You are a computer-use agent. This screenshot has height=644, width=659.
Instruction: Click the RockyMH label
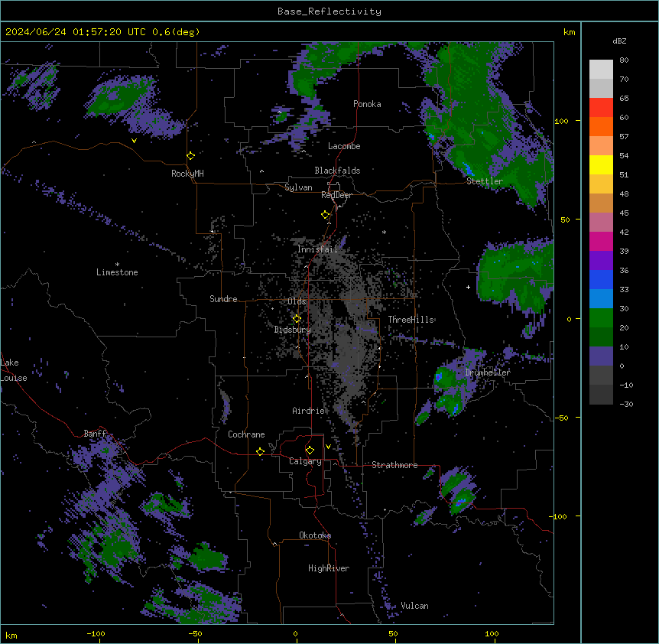coord(187,174)
